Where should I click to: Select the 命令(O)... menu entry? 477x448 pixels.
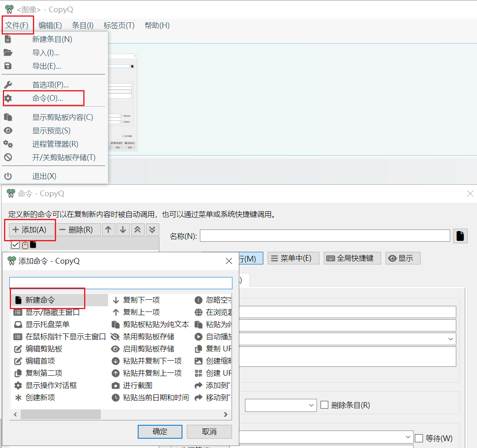(48, 98)
